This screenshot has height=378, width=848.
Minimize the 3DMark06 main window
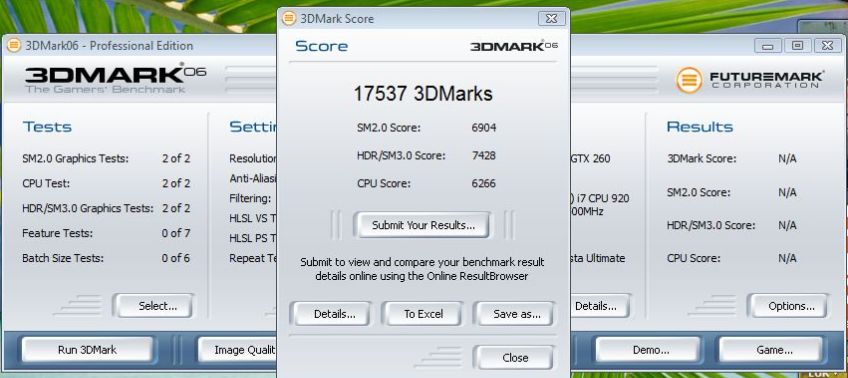pyautogui.click(x=768, y=46)
